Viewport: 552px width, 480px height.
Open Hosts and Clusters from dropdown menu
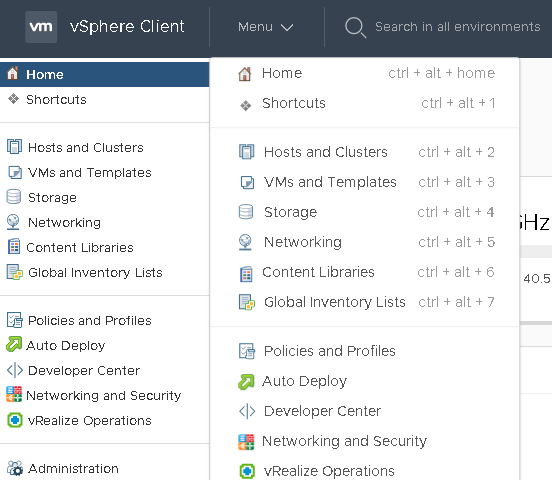(x=366, y=152)
